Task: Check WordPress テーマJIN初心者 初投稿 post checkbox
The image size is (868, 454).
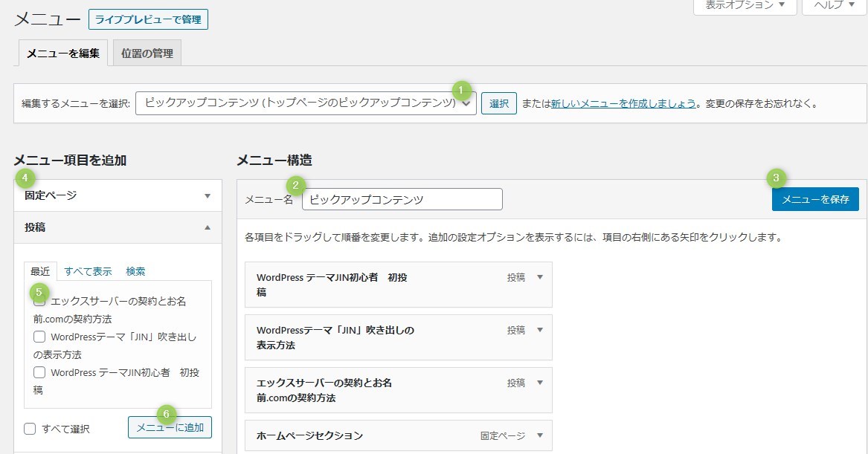Action: 39,372
